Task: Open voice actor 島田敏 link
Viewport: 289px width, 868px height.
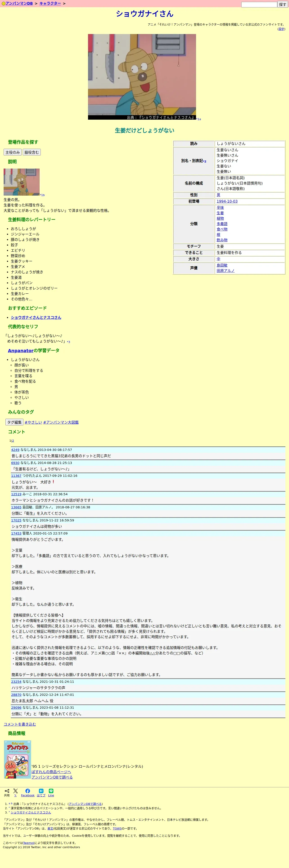Action: coord(222,265)
